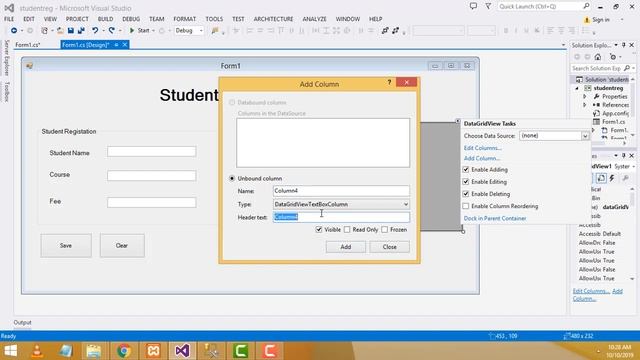
Task: Click the Save All toolbar icon
Action: click(x=81, y=31)
